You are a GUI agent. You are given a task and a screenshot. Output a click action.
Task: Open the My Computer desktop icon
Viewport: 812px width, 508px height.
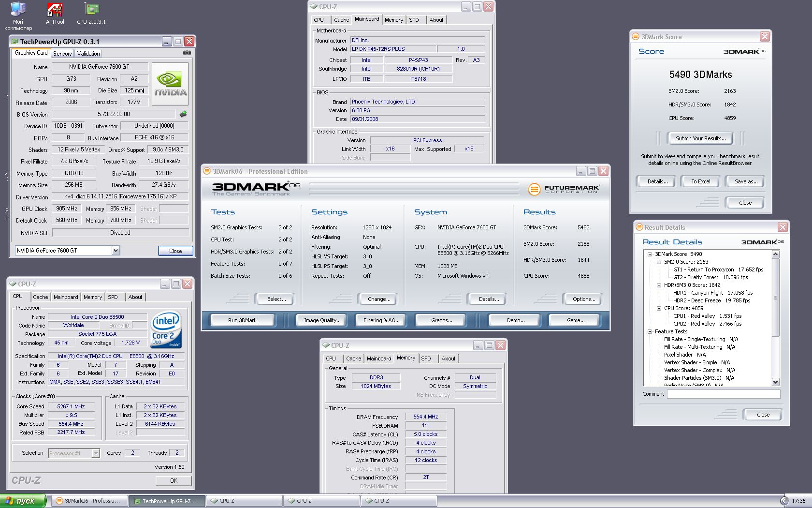(x=18, y=16)
